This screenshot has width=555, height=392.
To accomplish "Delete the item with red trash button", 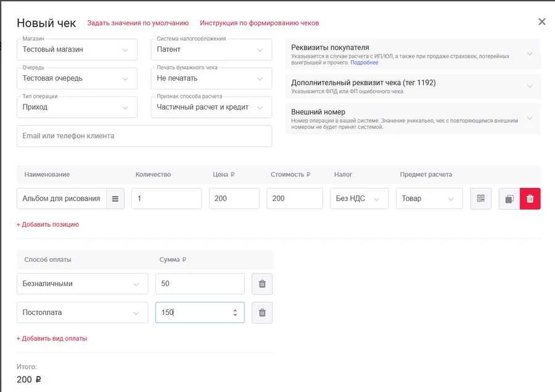I will point(530,198).
